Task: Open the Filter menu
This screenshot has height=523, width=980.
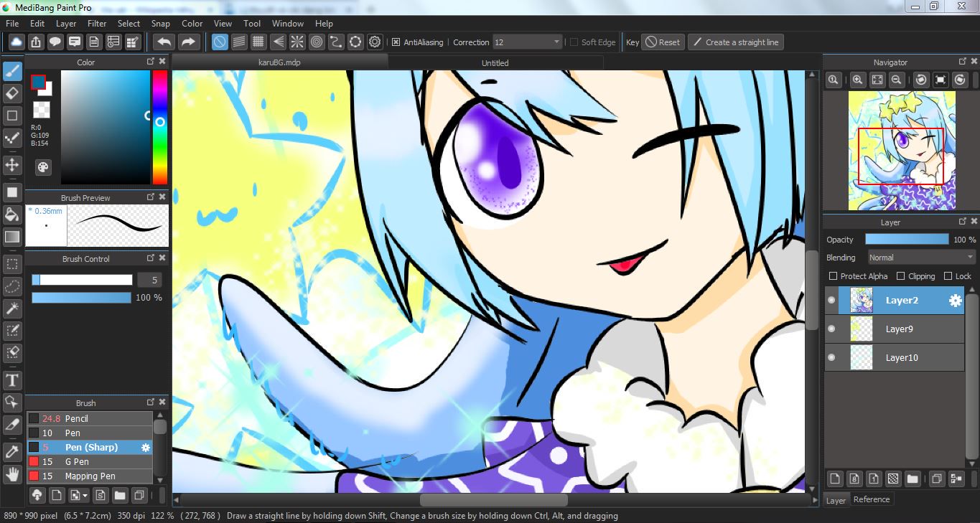Action: [x=97, y=24]
